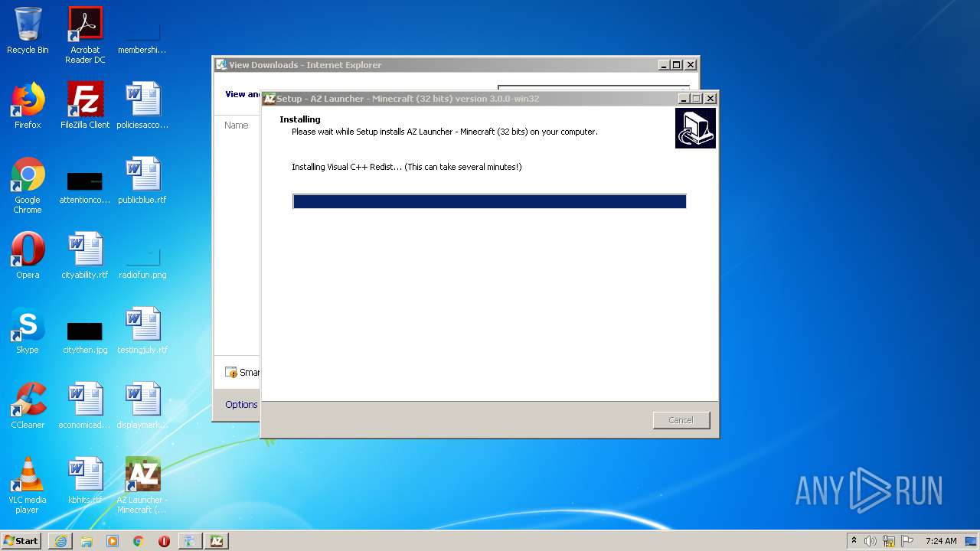The width and height of the screenshot is (980, 551).
Task: Open the Firefox desktop shortcut
Action: point(28,106)
